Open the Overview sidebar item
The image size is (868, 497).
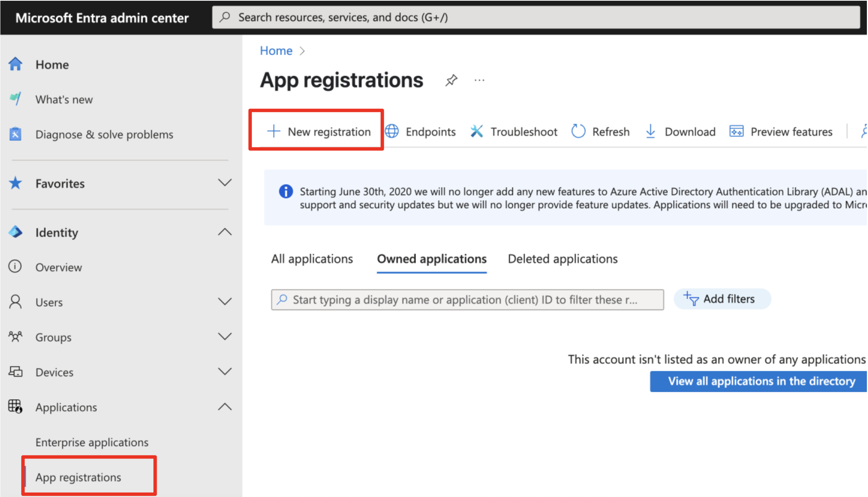point(59,267)
